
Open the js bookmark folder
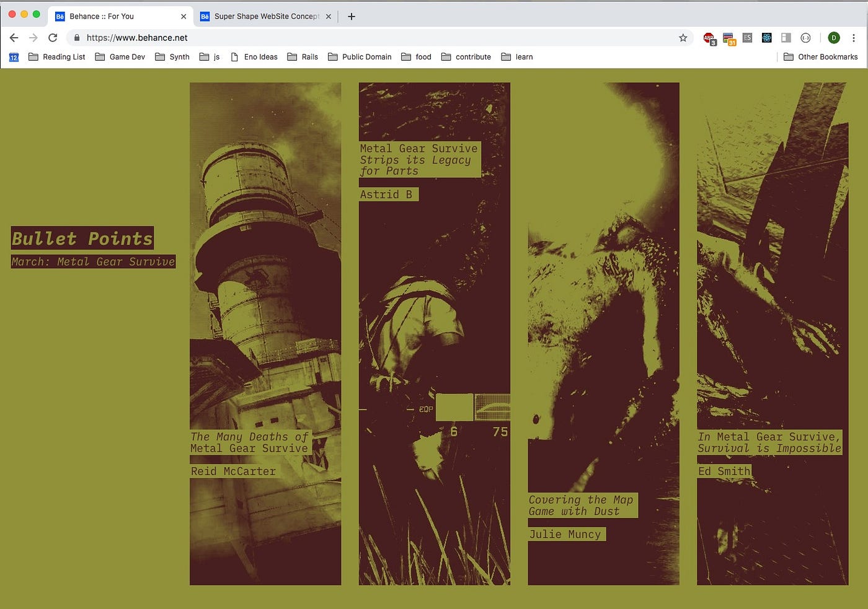click(210, 57)
